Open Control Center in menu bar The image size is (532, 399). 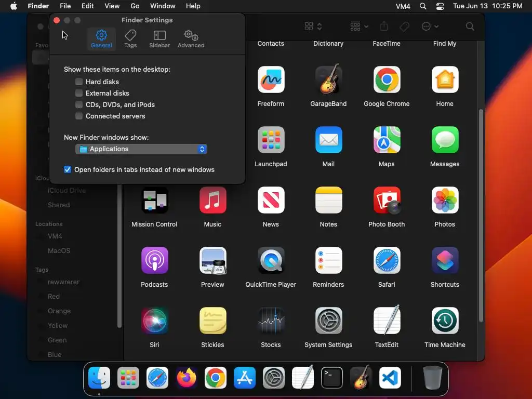pos(440,6)
